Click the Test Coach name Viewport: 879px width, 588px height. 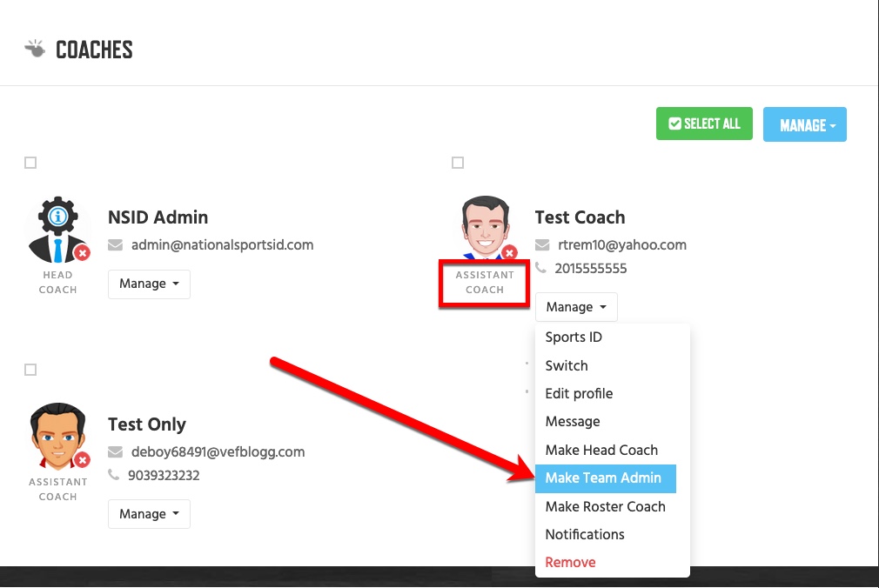(580, 217)
